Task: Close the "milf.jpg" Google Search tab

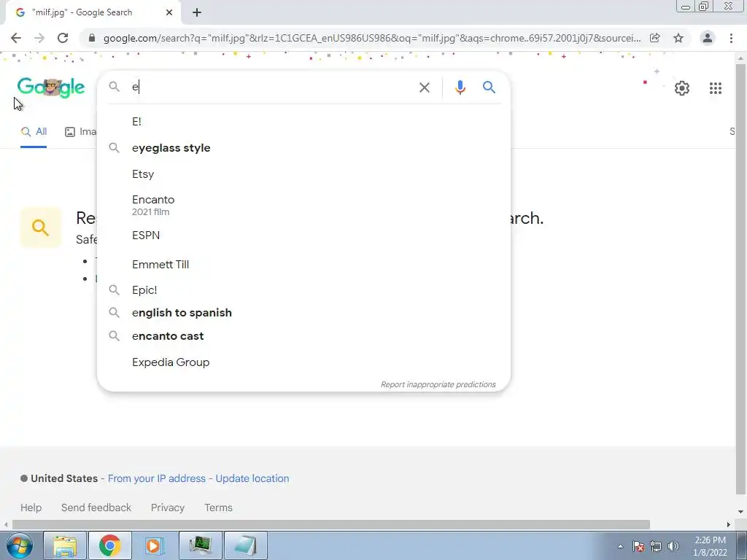Action: (x=169, y=13)
